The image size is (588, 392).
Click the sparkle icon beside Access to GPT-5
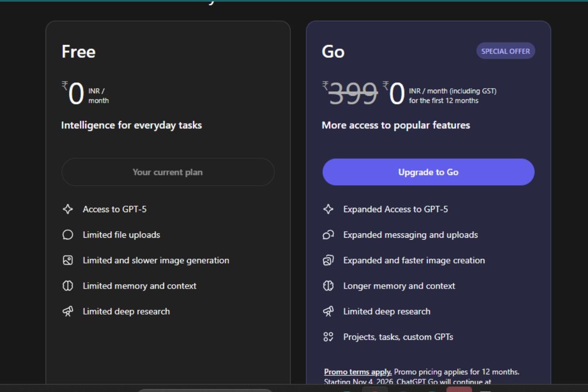coord(68,209)
